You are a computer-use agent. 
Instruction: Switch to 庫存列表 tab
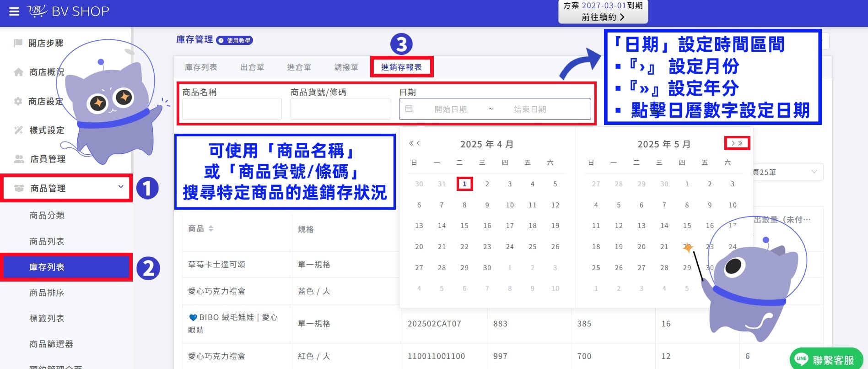pos(201,67)
